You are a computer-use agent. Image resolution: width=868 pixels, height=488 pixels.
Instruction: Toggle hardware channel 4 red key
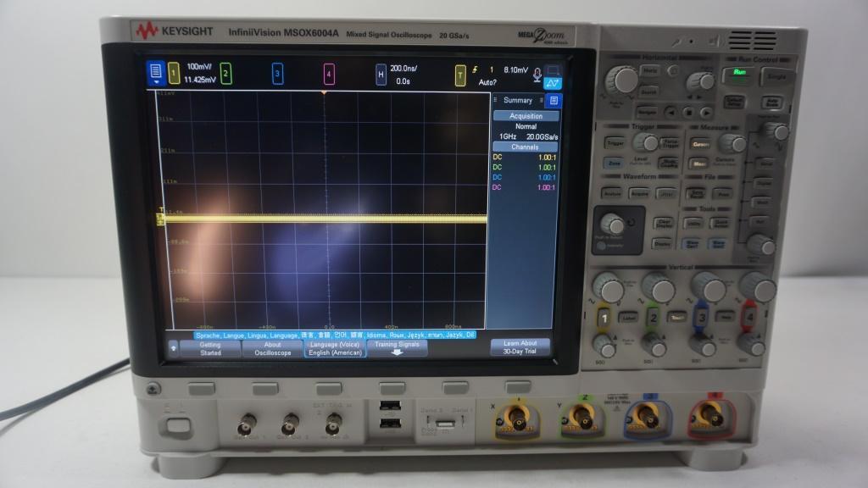[x=750, y=317]
